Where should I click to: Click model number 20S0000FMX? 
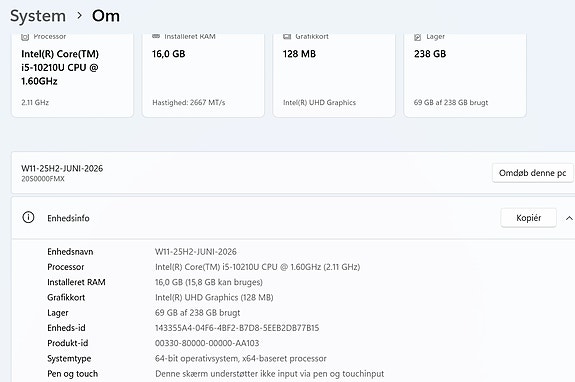pos(43,179)
